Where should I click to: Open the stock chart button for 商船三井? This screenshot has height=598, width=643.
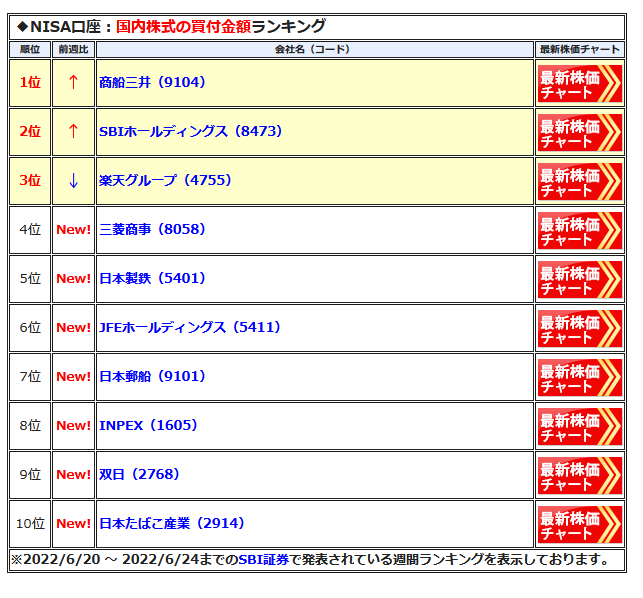point(579,83)
